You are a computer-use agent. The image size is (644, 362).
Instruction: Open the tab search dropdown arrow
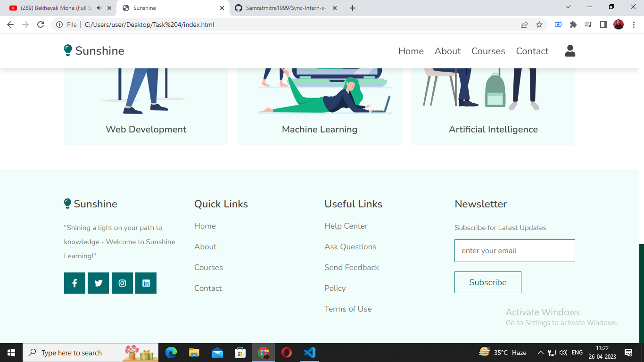point(568,7)
